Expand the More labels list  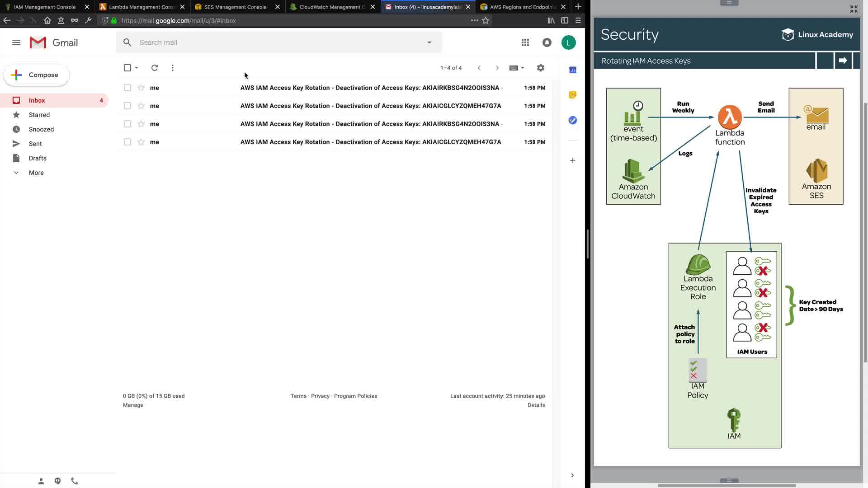pyautogui.click(x=36, y=173)
